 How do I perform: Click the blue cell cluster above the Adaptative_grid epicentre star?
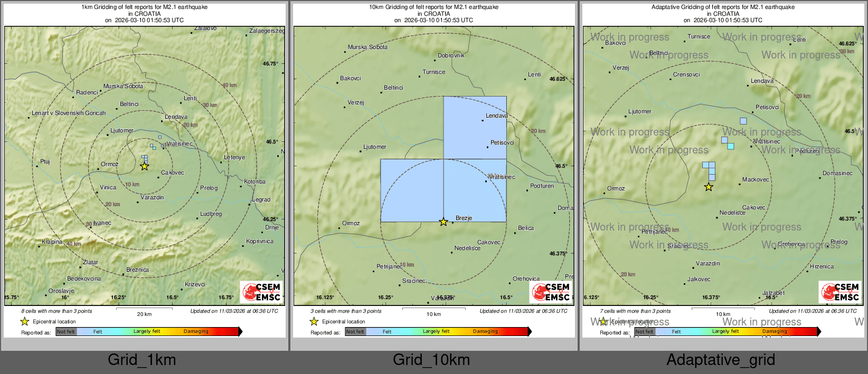709,171
